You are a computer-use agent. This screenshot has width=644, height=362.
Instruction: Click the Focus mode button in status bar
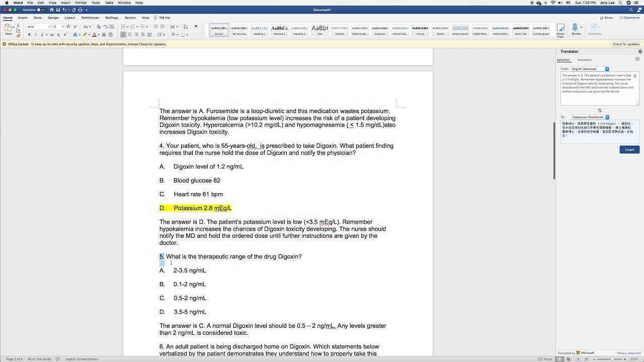click(545, 359)
